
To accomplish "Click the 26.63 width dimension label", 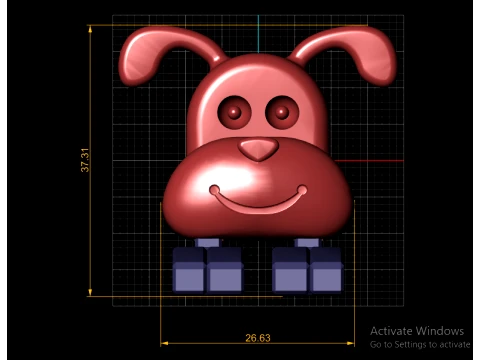I will [x=258, y=338].
